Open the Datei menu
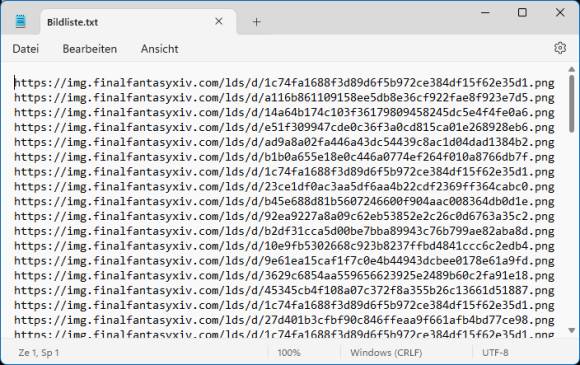The height and width of the screenshot is (365, 580). point(26,49)
